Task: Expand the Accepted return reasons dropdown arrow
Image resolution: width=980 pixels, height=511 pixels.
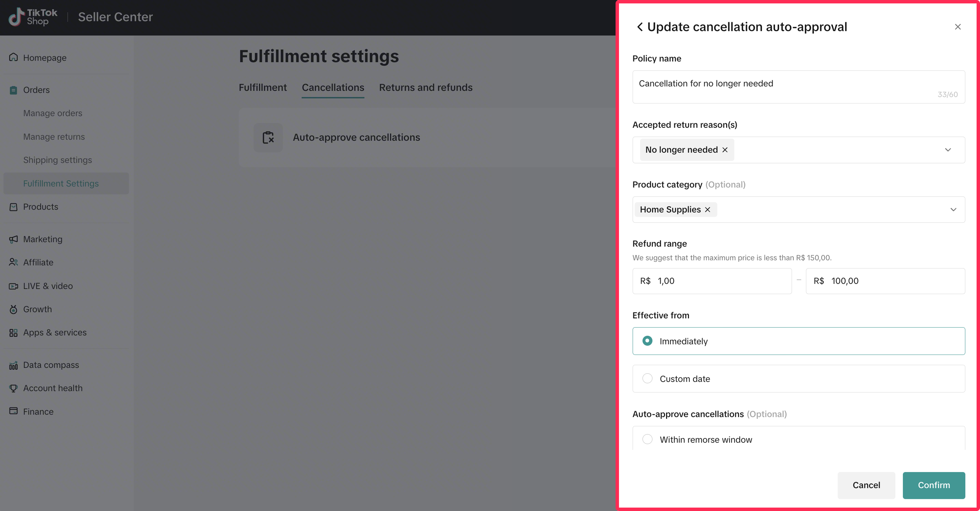Action: click(x=948, y=150)
